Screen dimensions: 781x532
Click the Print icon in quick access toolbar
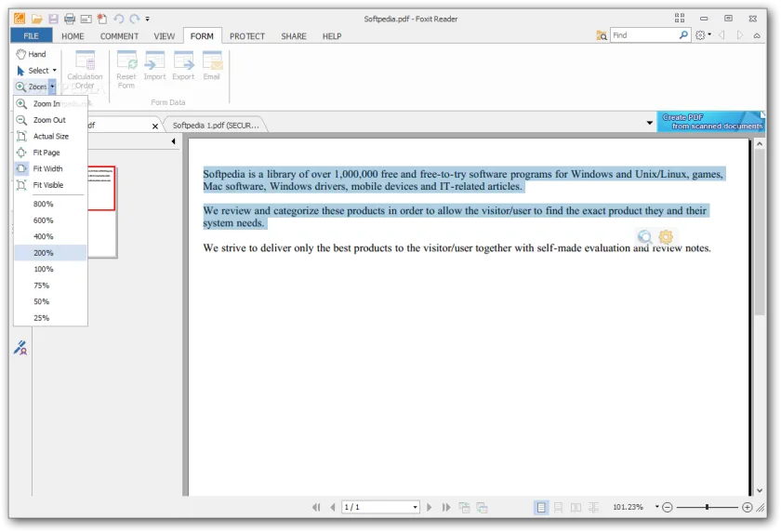(70, 19)
